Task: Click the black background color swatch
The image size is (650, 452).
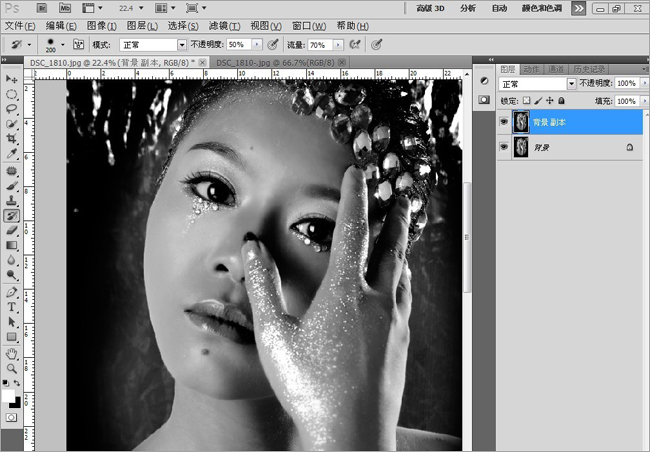Action: pos(17,403)
